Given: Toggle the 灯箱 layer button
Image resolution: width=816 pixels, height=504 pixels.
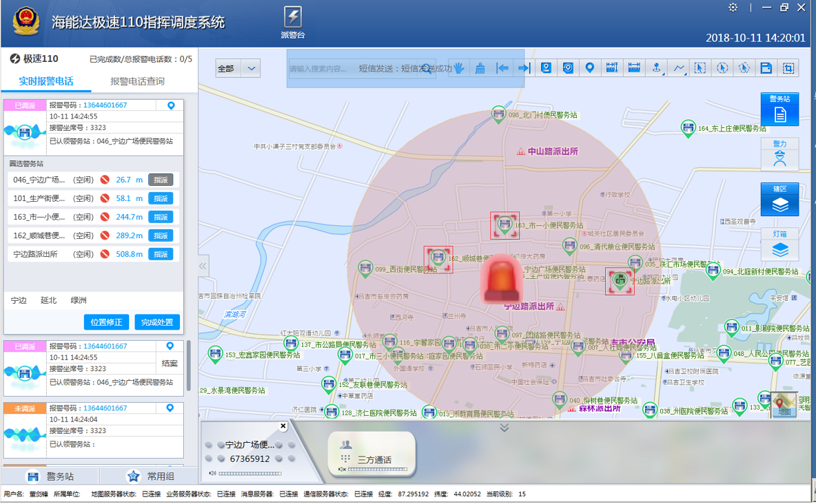Looking at the screenshot, I should pos(779,244).
